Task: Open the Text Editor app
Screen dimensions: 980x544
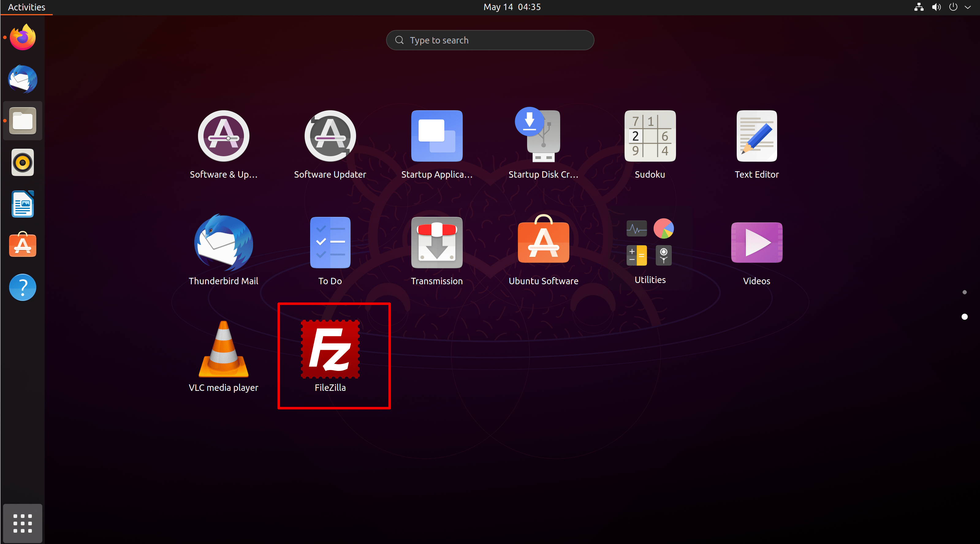Action: pyautogui.click(x=756, y=136)
